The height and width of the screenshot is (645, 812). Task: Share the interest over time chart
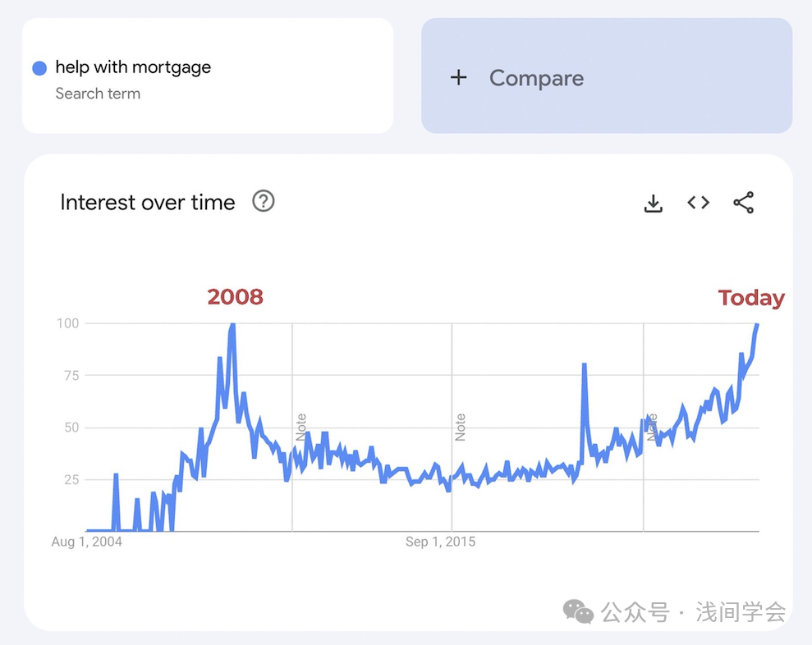(x=744, y=203)
